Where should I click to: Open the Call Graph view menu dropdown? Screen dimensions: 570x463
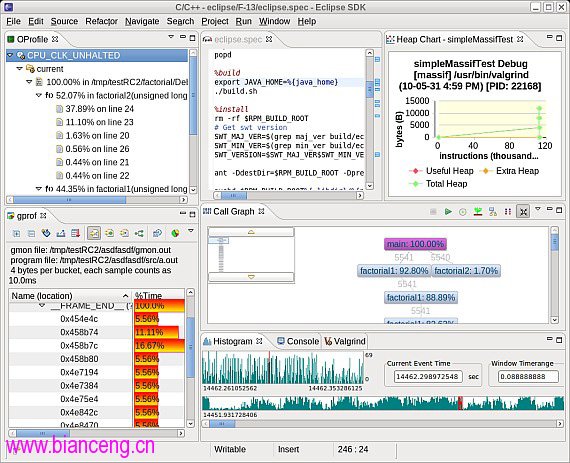point(538,209)
